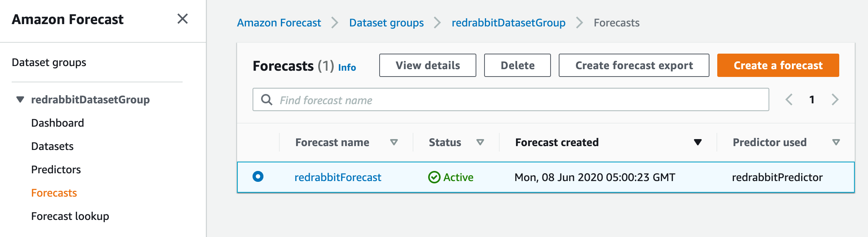Click redrabbitDatasetGroup label in sidebar
Screen dimensions: 868x237
pos(90,100)
